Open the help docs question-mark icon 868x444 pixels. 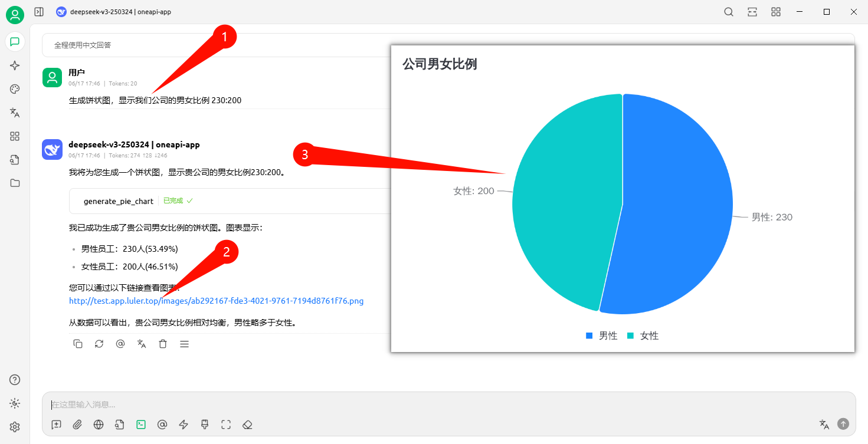[x=15, y=380]
